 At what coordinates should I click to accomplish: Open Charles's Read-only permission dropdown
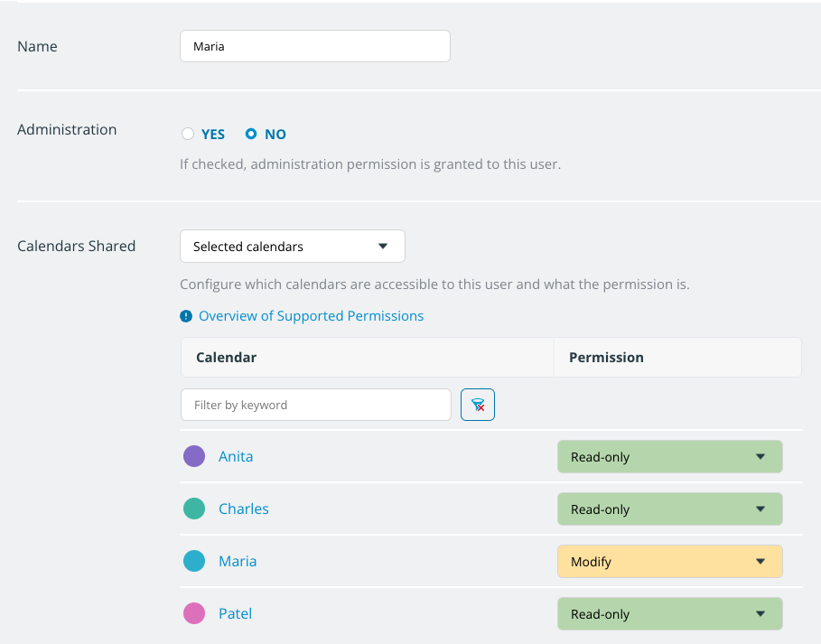(669, 509)
